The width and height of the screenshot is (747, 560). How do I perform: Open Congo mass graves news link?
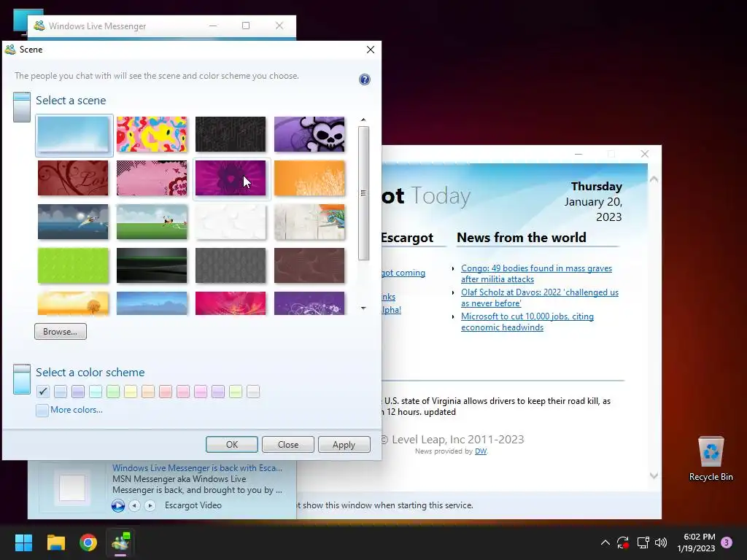pos(536,274)
